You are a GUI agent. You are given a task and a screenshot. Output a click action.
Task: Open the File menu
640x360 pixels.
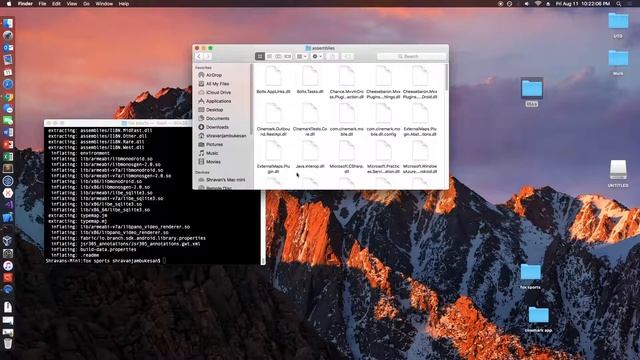[x=42, y=4]
